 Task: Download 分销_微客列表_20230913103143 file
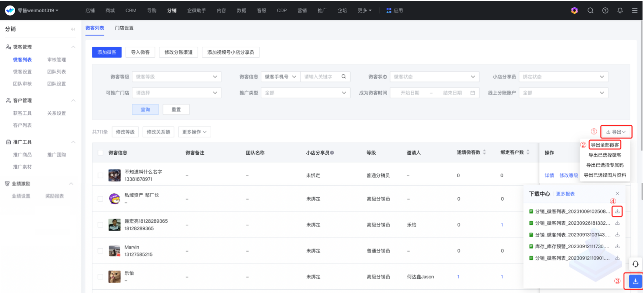(x=617, y=235)
